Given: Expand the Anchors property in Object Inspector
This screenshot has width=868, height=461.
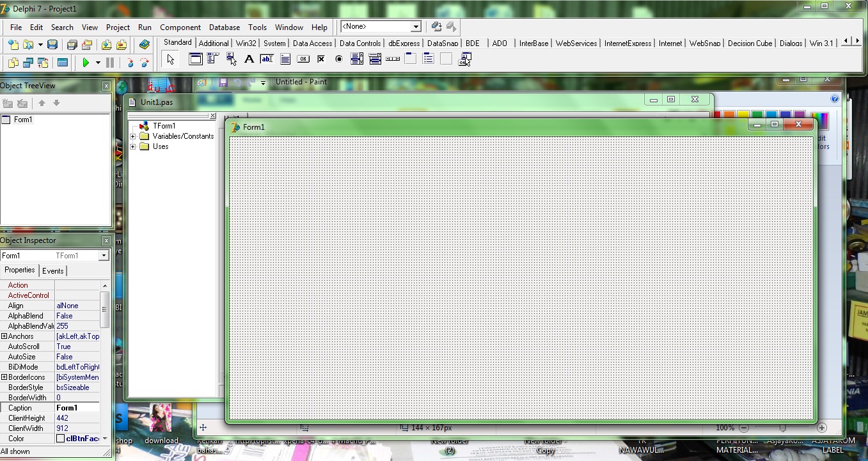Looking at the screenshot, I should point(5,336).
